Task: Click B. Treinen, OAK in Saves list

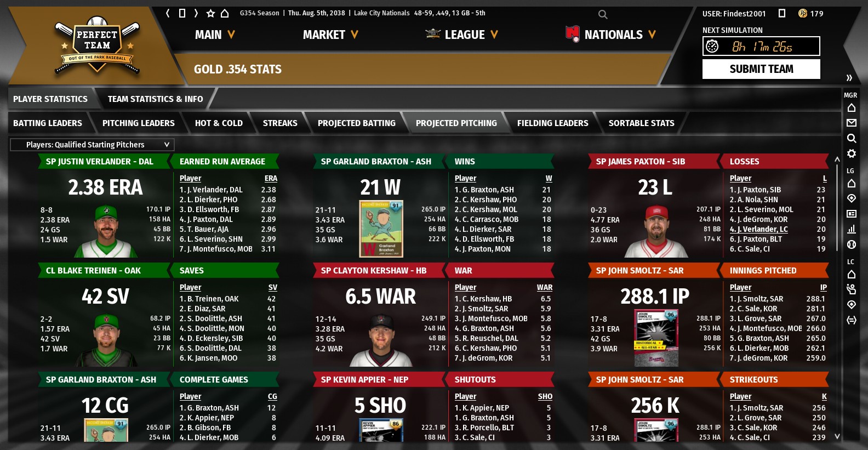Action: 213,299
